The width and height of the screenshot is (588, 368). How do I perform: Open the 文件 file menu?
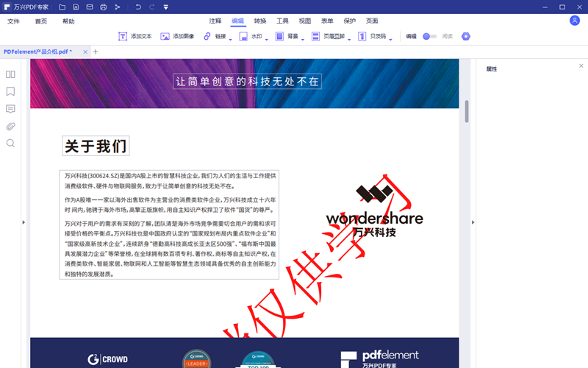(x=14, y=21)
